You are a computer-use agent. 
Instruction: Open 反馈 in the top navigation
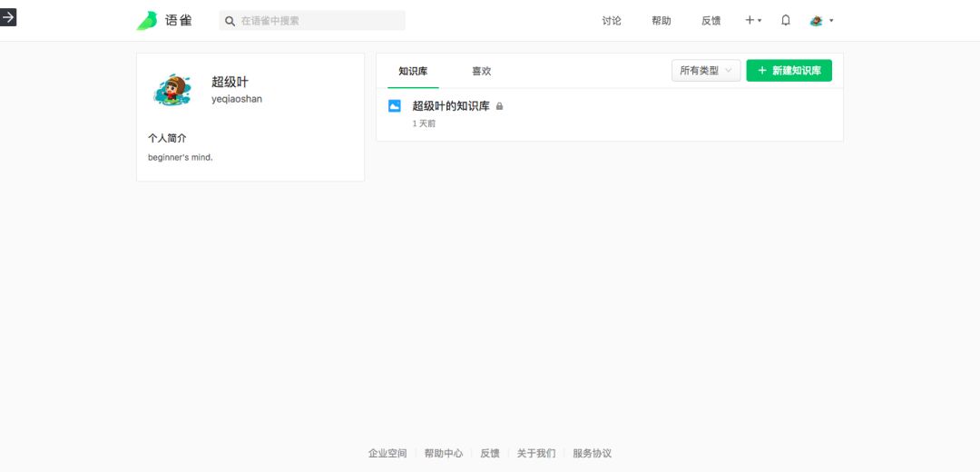(x=710, y=21)
